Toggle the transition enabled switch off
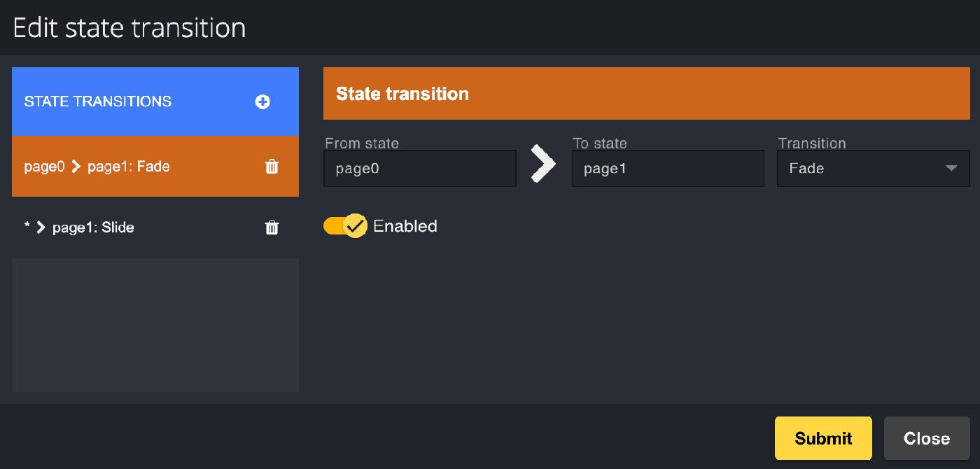 (344, 225)
